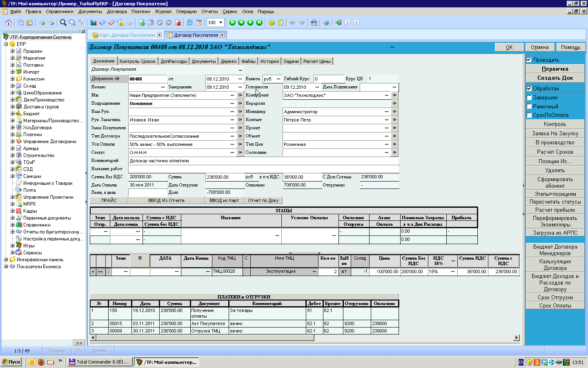Toggle the Проводить checkbox
This screenshot has width=588, height=368.
point(529,60)
